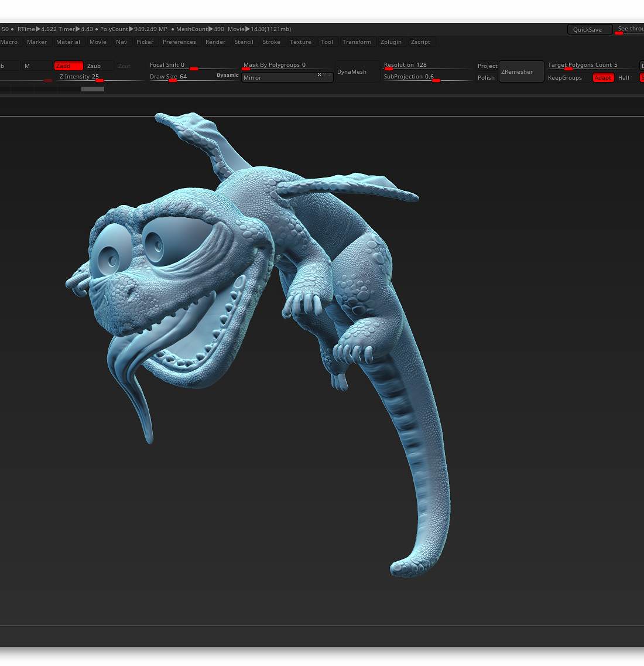The height and width of the screenshot is (666, 644).
Task: Click the Timer 4.43 readout
Action: pos(76,29)
